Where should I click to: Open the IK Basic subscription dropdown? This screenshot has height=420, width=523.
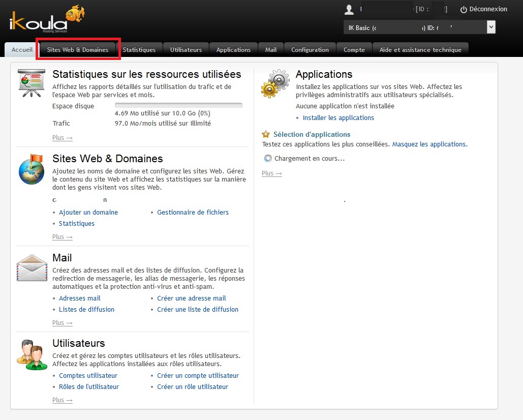pyautogui.click(x=419, y=27)
